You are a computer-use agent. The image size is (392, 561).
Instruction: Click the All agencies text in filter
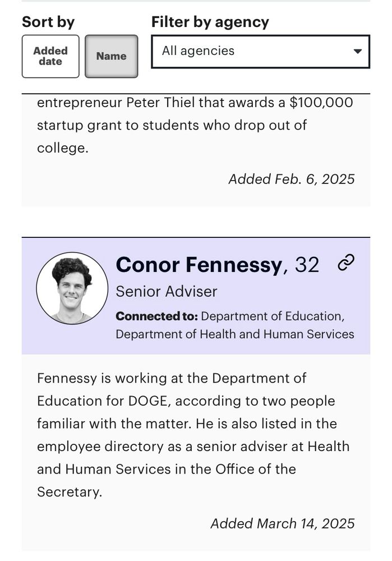tap(198, 51)
